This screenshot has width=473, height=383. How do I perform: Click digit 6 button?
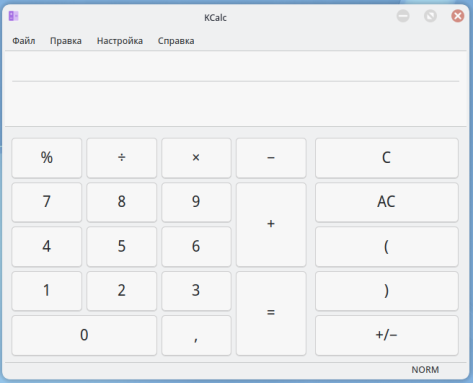tap(196, 247)
